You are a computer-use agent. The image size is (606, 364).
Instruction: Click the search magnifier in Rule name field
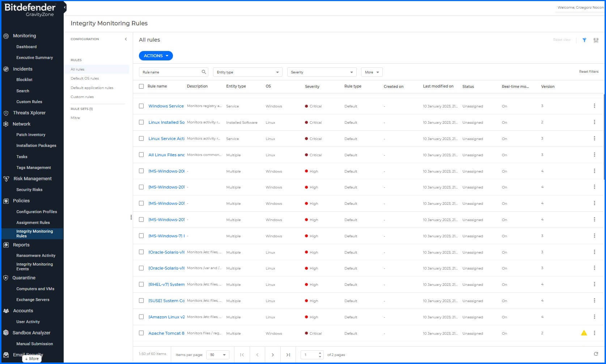(204, 72)
